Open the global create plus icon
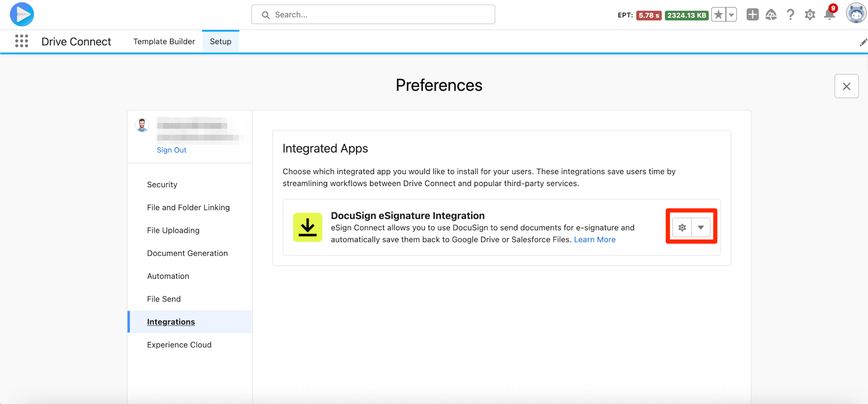868x404 pixels. coord(752,15)
